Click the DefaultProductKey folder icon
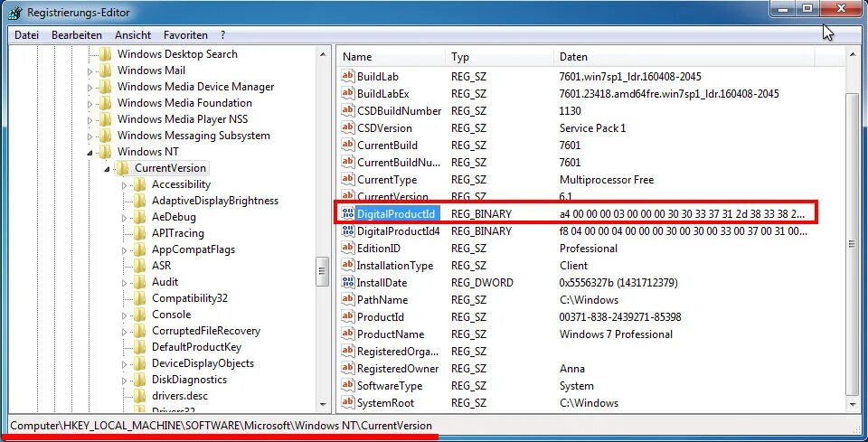Image resolution: width=868 pixels, height=442 pixels. tap(139, 347)
